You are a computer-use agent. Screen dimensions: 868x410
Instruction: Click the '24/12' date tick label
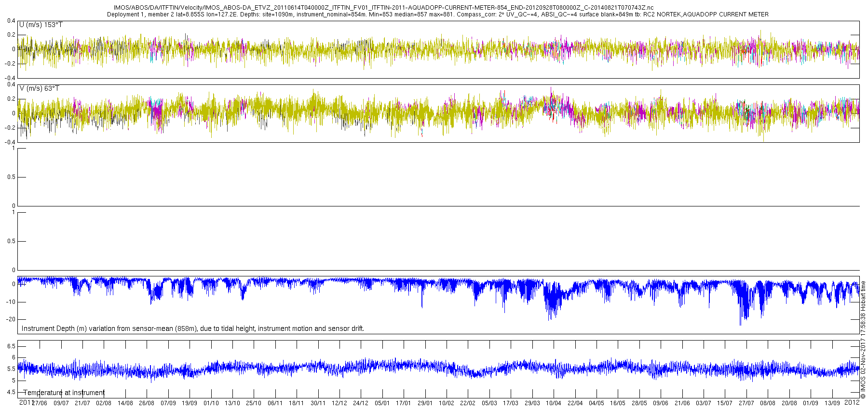point(361,403)
